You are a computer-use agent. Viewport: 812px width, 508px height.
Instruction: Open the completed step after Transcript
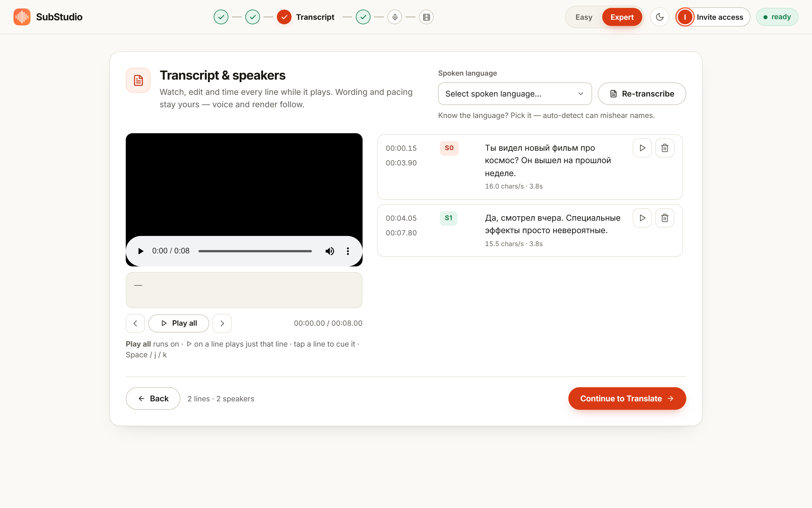pyautogui.click(x=363, y=17)
